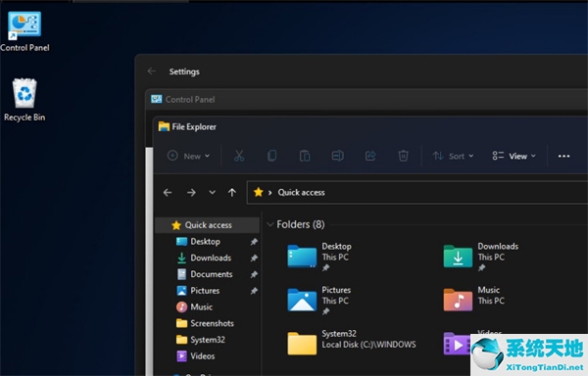Open the Downloads folder tile in Folders

pos(481,257)
